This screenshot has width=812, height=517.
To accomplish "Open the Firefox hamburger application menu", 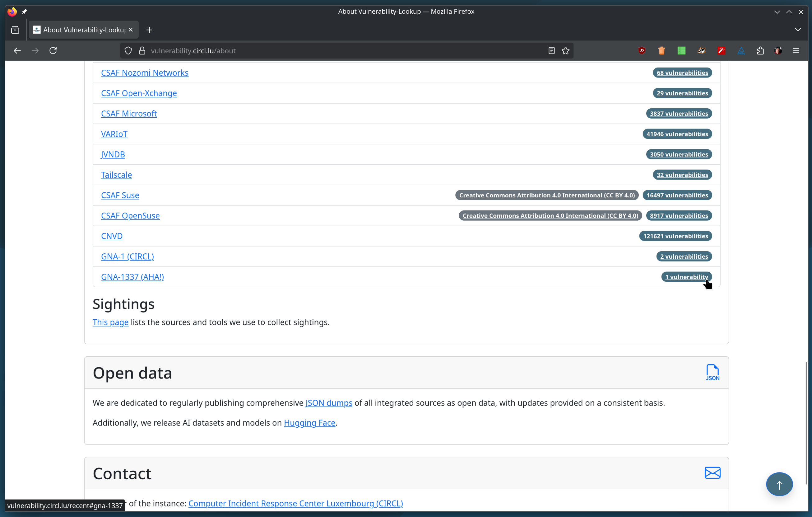I will (796, 51).
